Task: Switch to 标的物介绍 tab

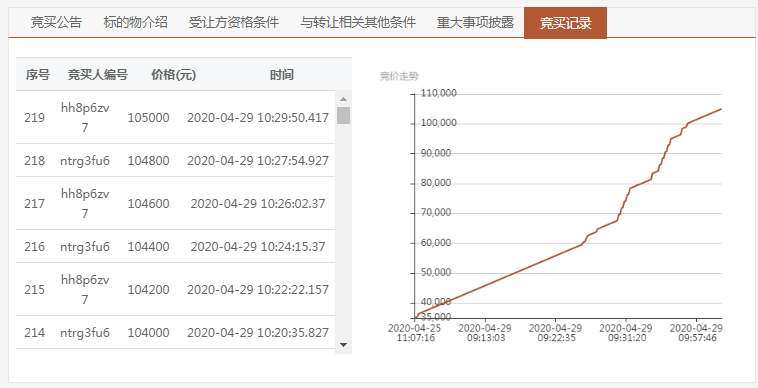Action: tap(135, 22)
